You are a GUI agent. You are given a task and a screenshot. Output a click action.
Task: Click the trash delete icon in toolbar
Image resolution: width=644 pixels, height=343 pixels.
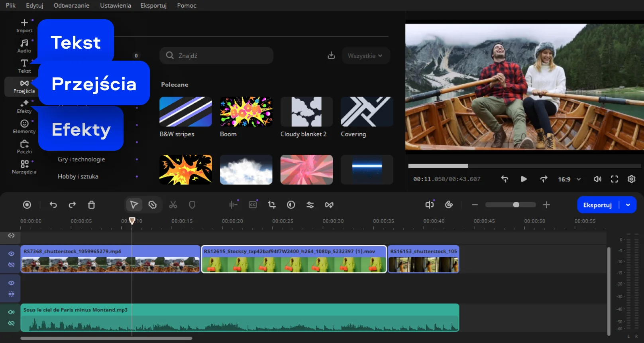coord(91,205)
